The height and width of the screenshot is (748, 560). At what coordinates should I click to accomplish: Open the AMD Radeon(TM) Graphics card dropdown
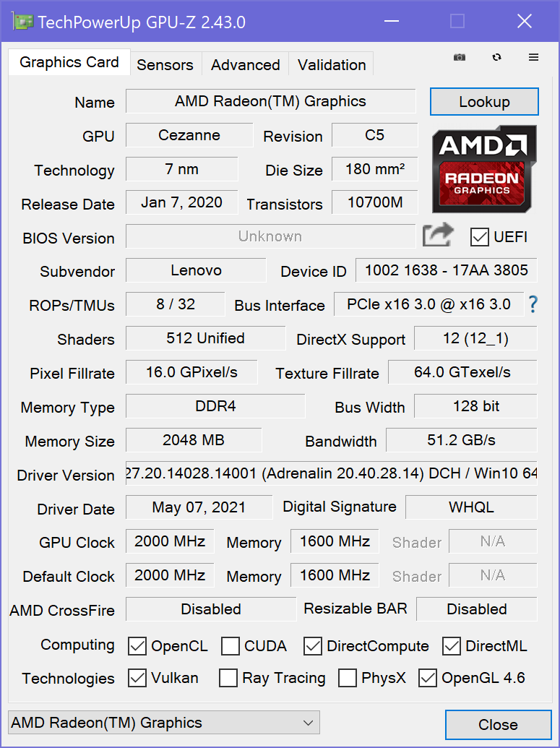[163, 722]
